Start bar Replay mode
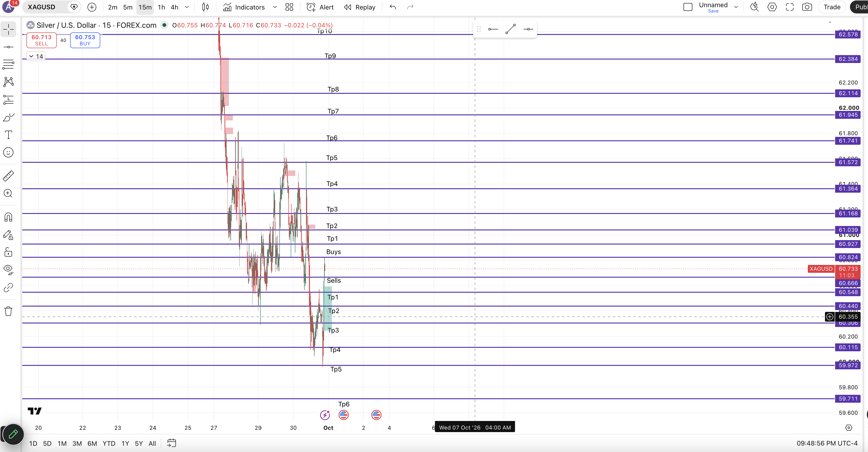Image resolution: width=868 pixels, height=452 pixels. pyautogui.click(x=359, y=7)
